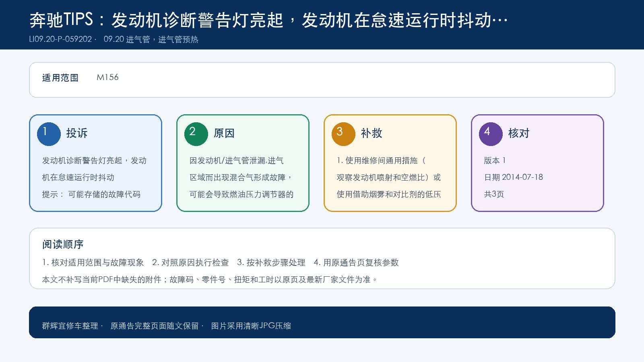Click the line 观察发动机喷射和空燃比）或
This screenshot has width=644, height=362.
pyautogui.click(x=389, y=177)
